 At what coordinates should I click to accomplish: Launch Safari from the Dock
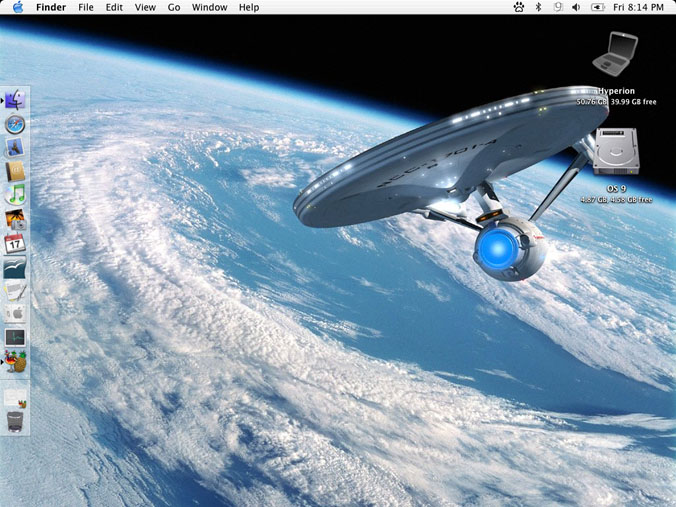click(x=16, y=125)
